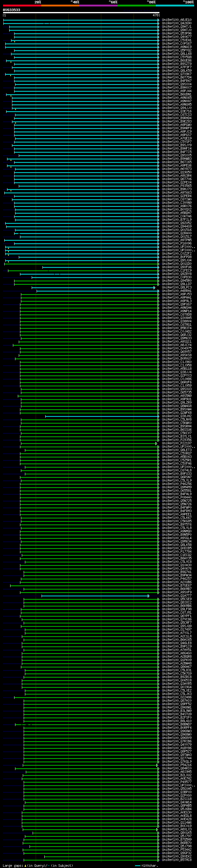Open hit UniRef100_C5XEA1

(176, 40)
